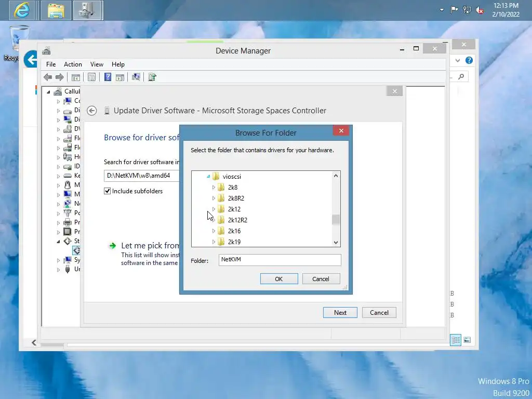The width and height of the screenshot is (532, 399).
Task: Open the File menu
Action: tap(51, 64)
